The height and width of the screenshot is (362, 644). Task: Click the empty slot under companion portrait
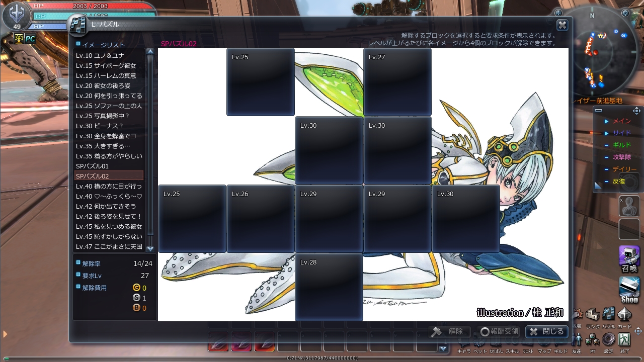click(629, 229)
